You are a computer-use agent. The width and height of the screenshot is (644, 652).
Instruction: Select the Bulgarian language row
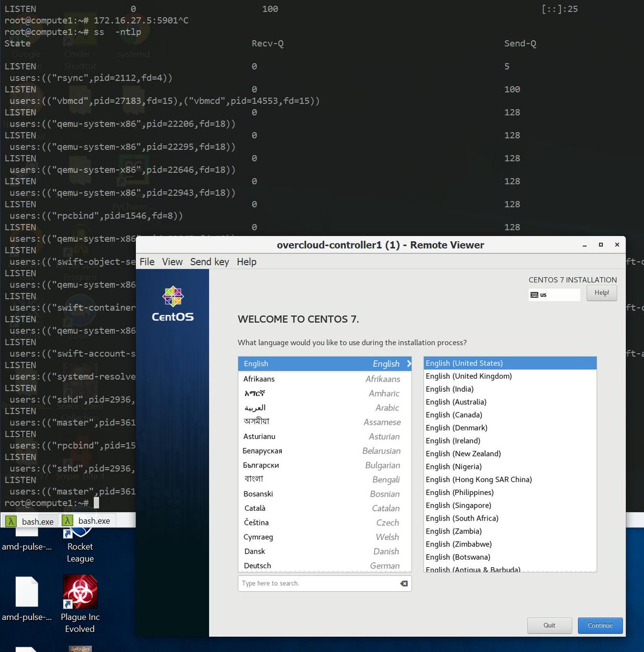pos(325,465)
